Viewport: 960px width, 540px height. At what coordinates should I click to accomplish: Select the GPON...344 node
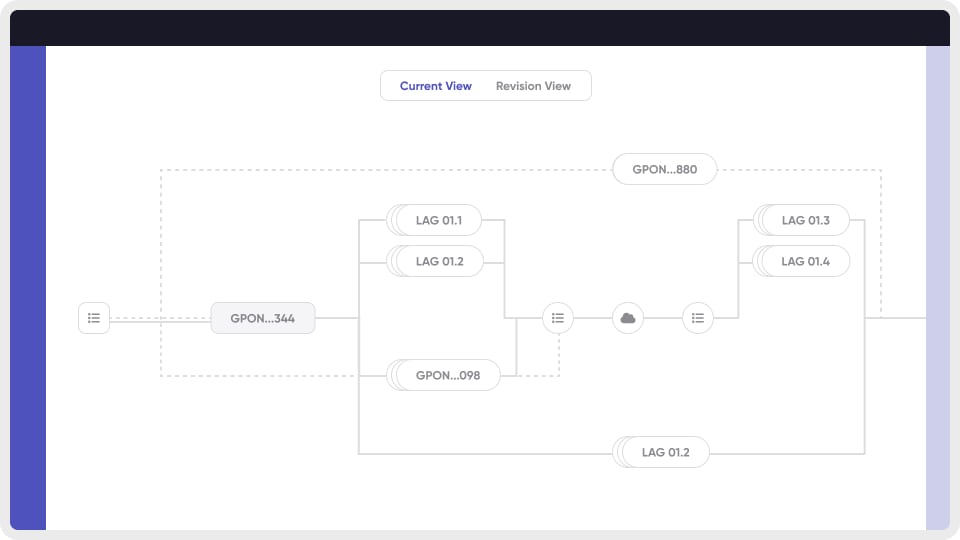263,318
